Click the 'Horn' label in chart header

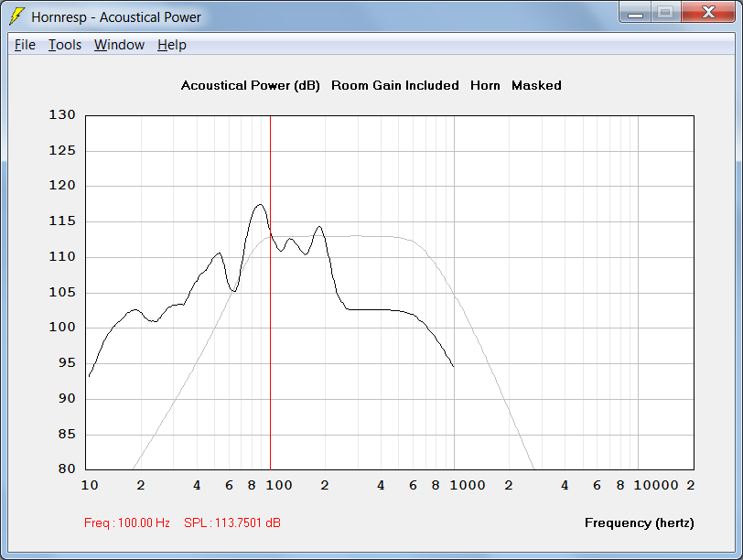[485, 85]
